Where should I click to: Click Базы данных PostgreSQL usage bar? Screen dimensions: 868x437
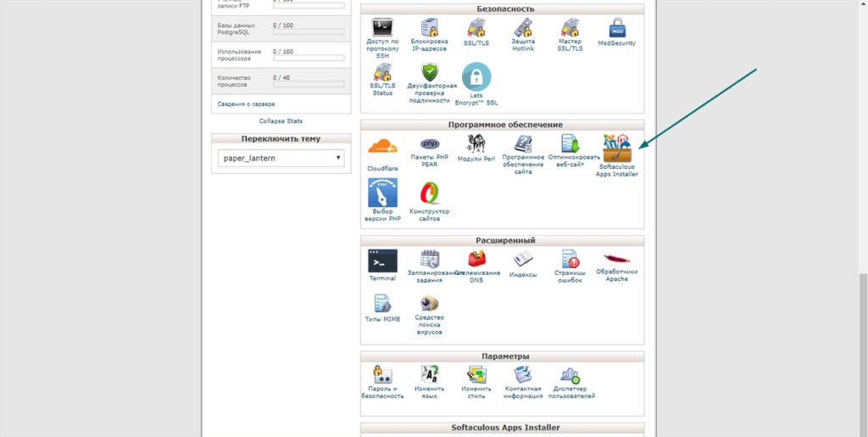coord(309,31)
